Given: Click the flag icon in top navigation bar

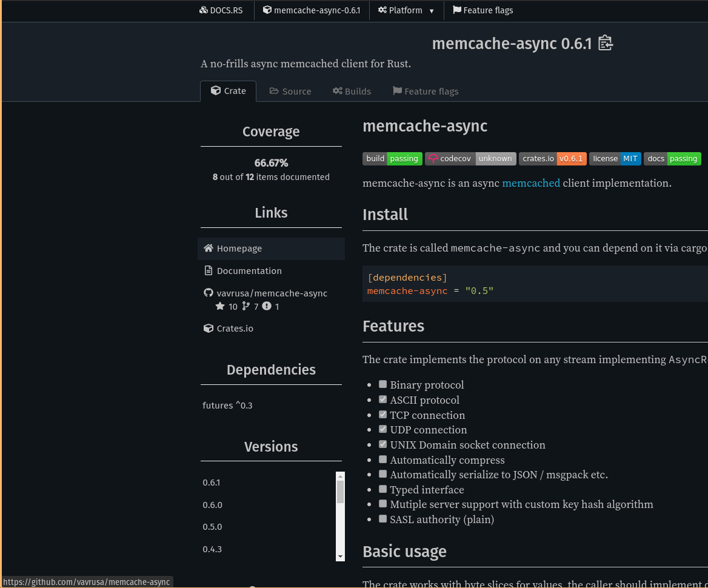Looking at the screenshot, I should point(457,10).
